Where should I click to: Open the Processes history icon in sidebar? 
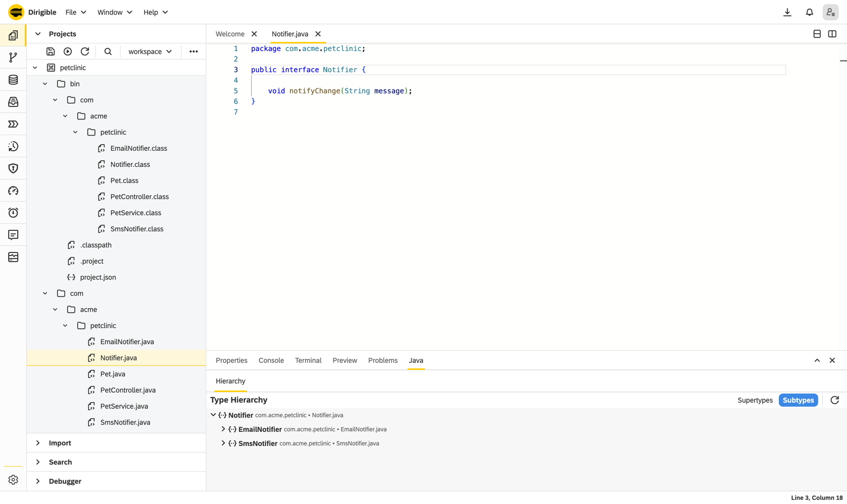[13, 146]
